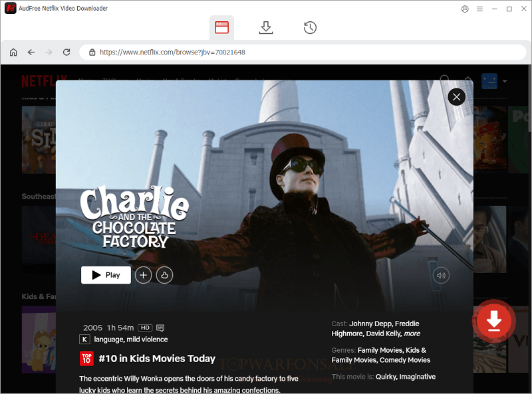Screen dimensions: 532x394
Task: Navigate forward with the right arrow
Action: click(49, 52)
